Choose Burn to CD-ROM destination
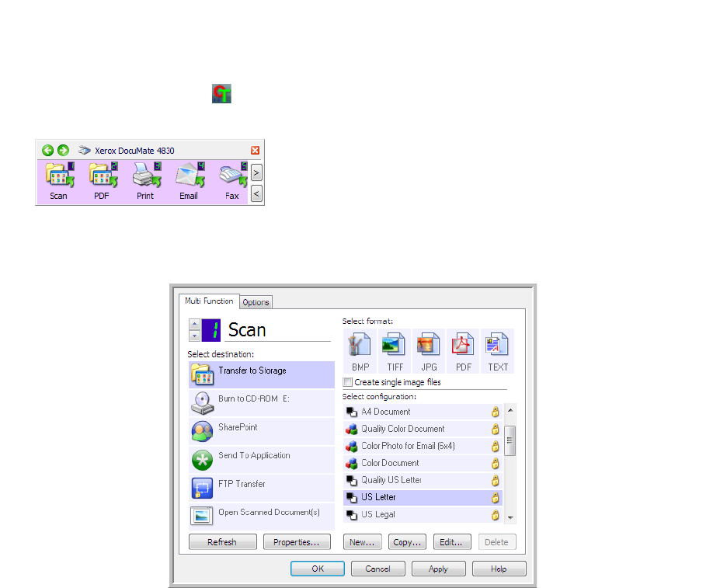Image resolution: width=727 pixels, height=588 pixels. pos(262,403)
